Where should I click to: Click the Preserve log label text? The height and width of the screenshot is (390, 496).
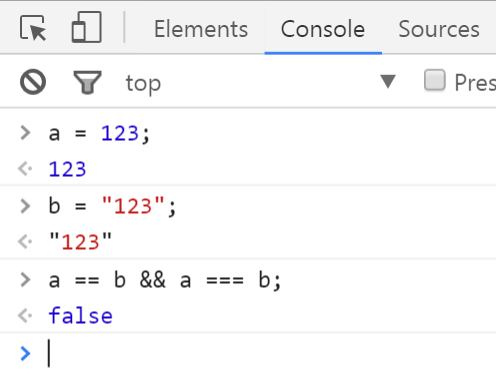[475, 82]
